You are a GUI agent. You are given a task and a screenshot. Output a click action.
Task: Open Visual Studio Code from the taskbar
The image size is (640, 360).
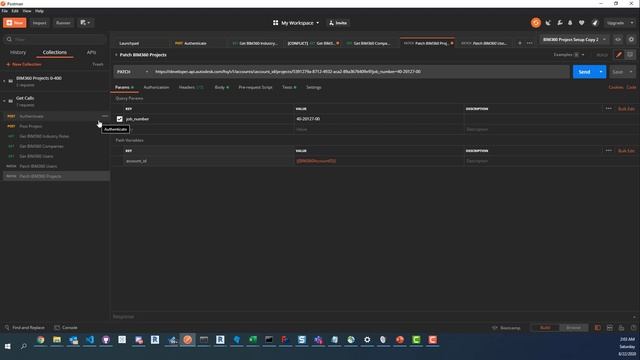[90, 340]
